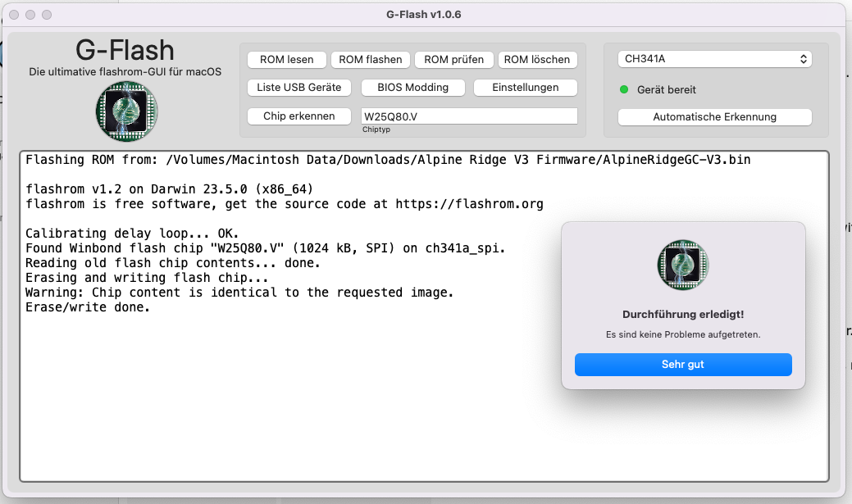The width and height of the screenshot is (852, 504).
Task: Close the G-Flash window
Action: [x=14, y=15]
